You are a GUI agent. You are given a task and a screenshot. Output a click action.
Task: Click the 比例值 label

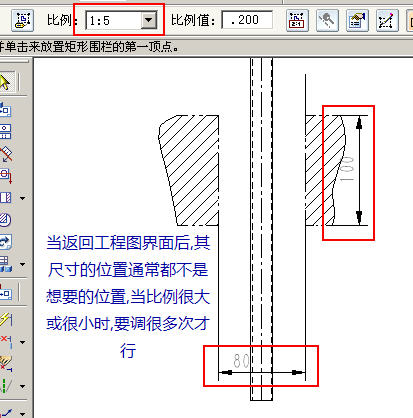click(x=193, y=20)
